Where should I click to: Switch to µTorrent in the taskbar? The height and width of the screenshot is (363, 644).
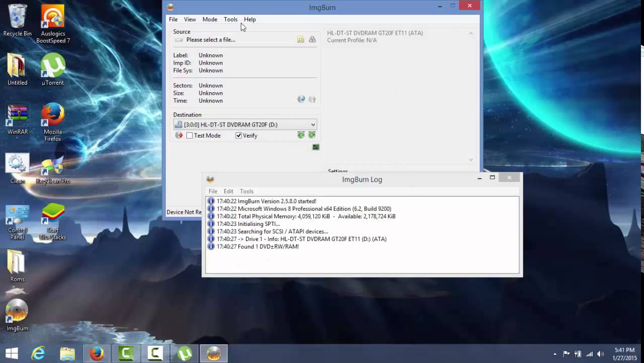[184, 353]
